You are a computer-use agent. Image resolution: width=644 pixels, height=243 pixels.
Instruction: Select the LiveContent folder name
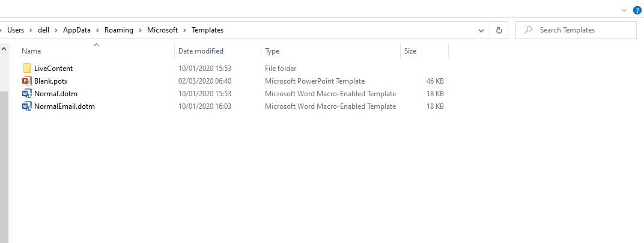tap(53, 68)
